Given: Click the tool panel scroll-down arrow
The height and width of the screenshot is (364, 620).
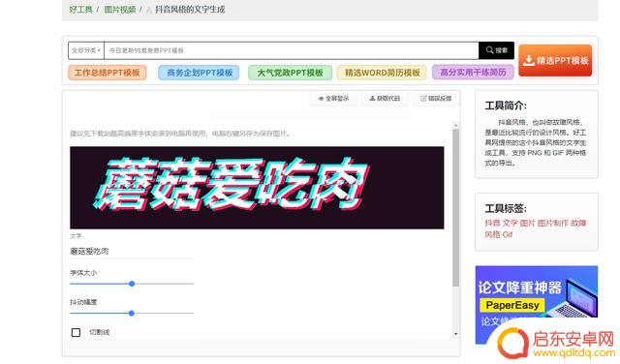Looking at the screenshot, I should tap(455, 334).
